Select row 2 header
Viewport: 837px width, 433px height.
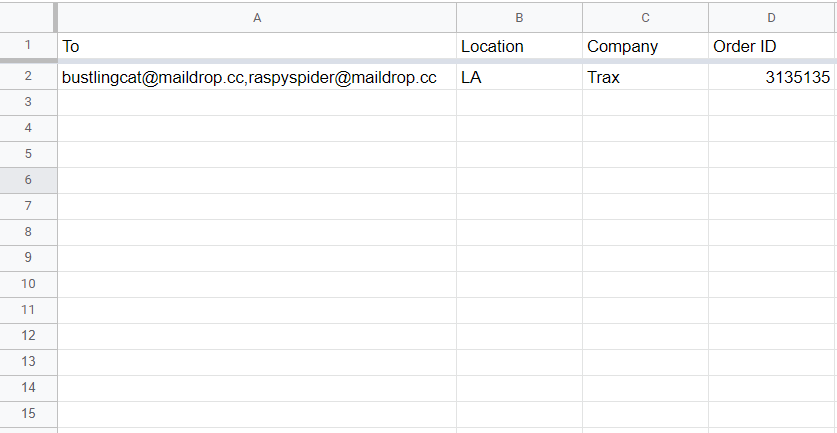coord(27,77)
